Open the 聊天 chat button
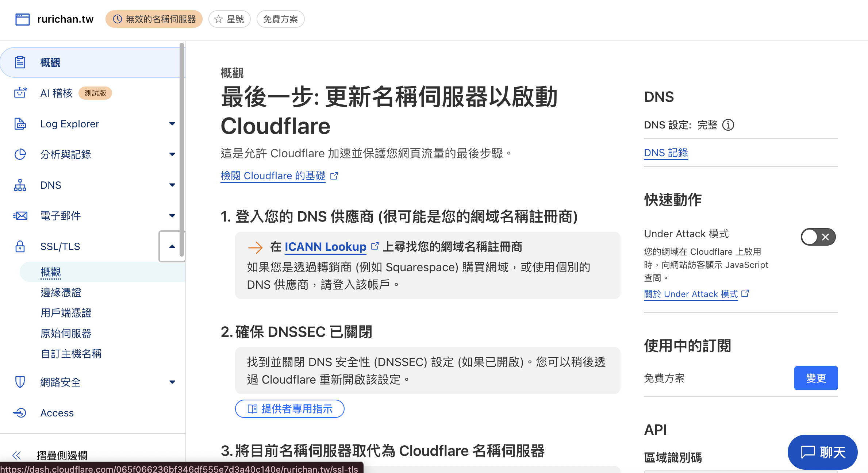868x473 pixels. click(823, 452)
